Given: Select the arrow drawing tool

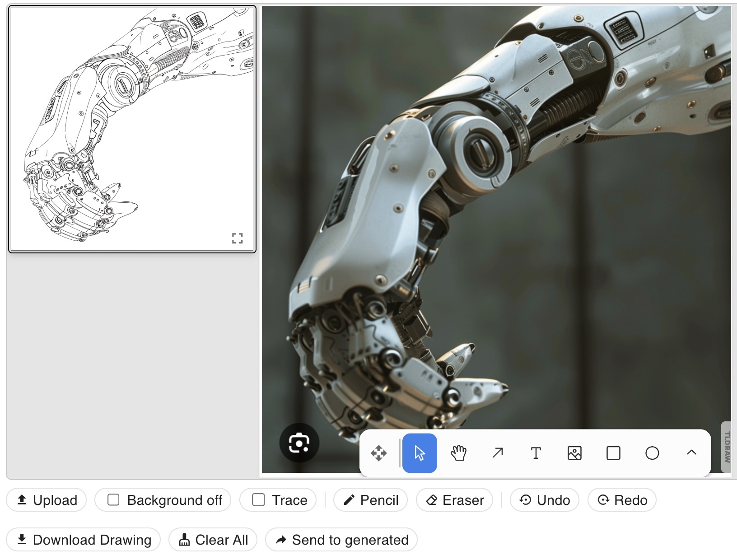Looking at the screenshot, I should [x=497, y=453].
